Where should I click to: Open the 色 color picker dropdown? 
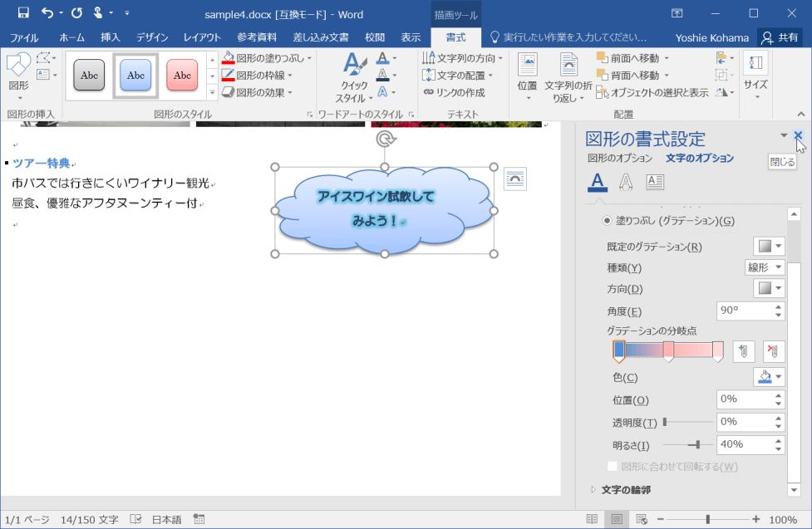[769, 377]
